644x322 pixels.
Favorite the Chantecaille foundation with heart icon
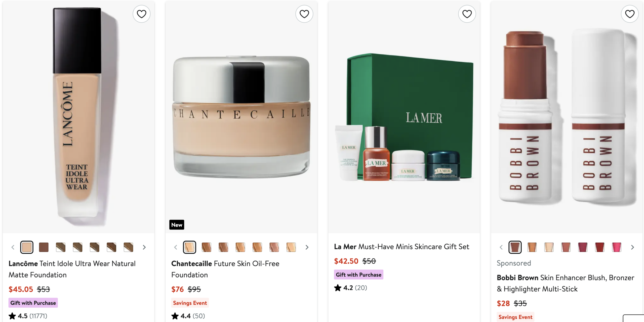(x=304, y=14)
